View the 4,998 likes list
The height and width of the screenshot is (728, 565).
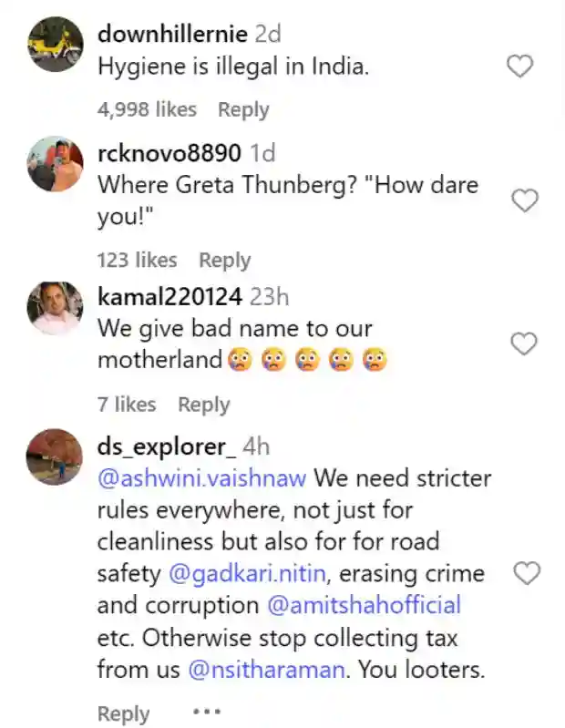pyautogui.click(x=147, y=109)
